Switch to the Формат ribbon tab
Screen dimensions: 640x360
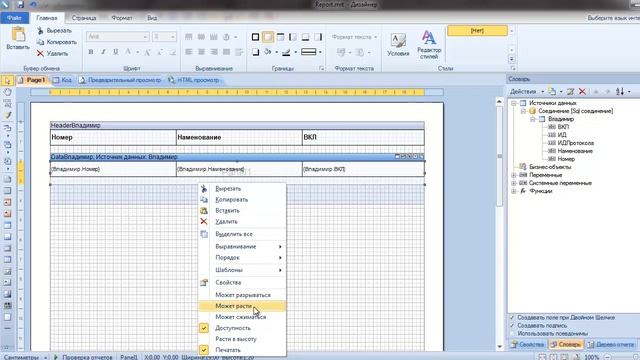click(122, 18)
